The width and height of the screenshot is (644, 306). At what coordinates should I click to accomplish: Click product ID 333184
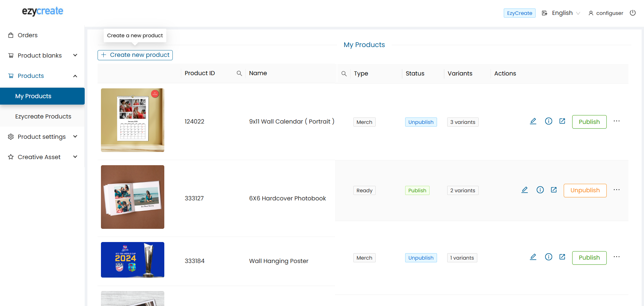[194, 261]
